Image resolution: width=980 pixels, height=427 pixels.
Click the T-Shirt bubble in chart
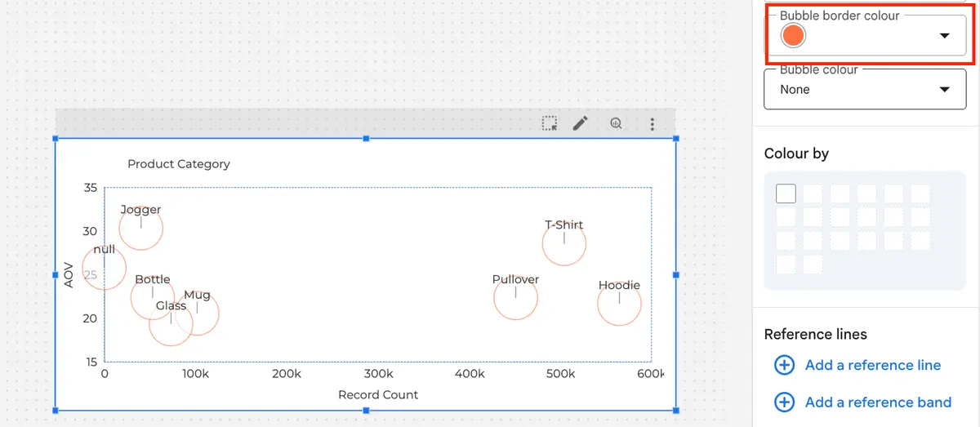coord(564,243)
